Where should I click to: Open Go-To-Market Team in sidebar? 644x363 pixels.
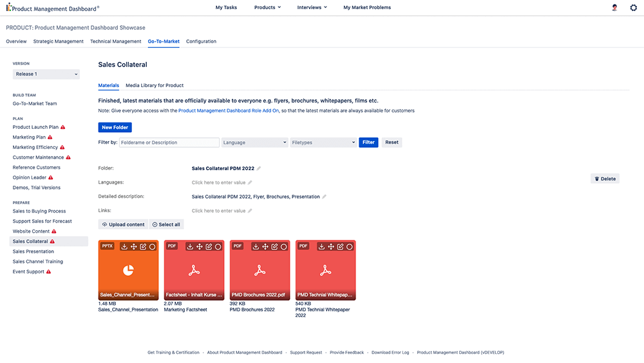click(x=35, y=104)
